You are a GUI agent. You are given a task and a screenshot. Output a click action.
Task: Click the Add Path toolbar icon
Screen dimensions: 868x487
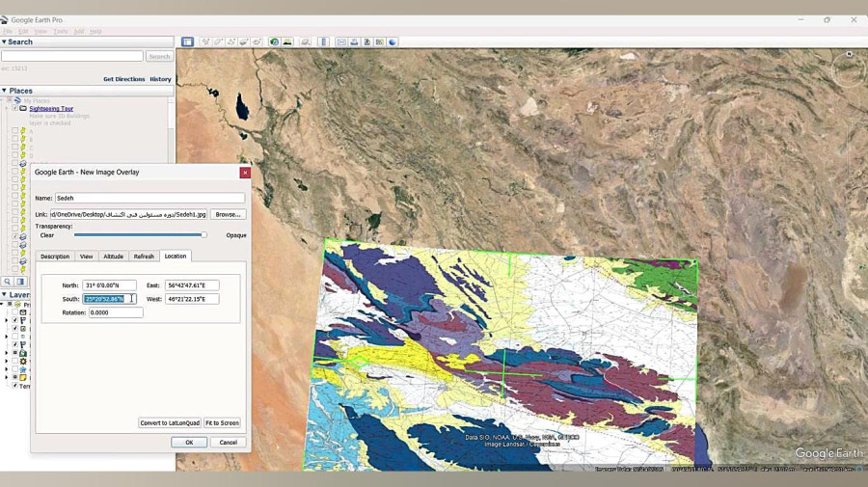[x=231, y=42]
